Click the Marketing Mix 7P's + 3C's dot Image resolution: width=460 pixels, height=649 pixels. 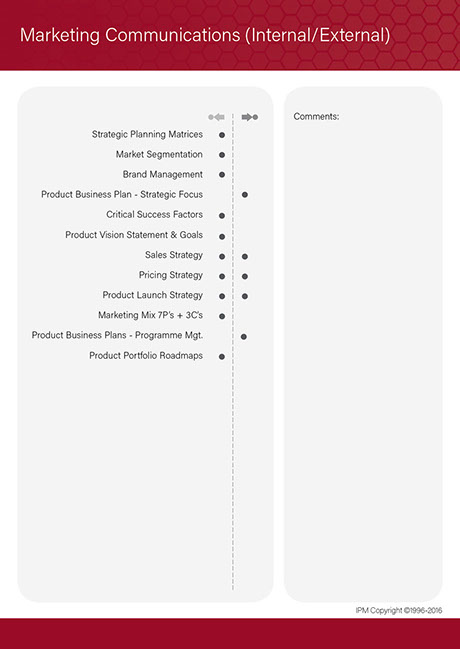[x=222, y=316]
